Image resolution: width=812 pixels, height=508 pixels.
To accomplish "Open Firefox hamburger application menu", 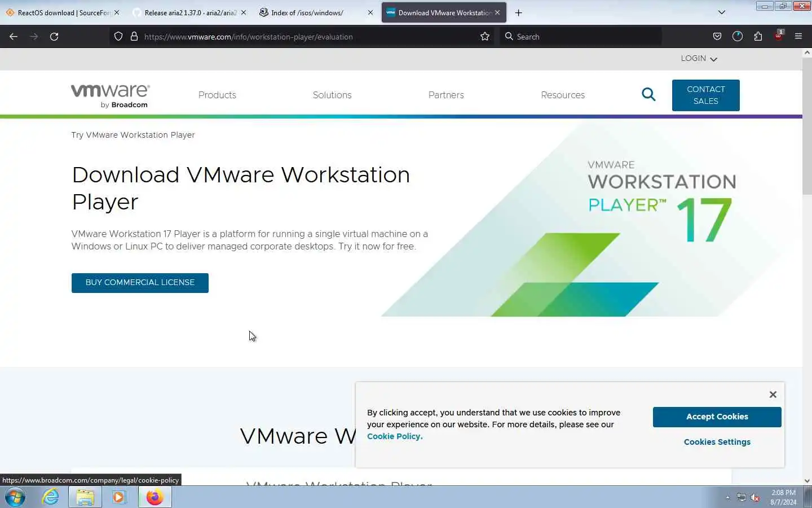I will [798, 37].
